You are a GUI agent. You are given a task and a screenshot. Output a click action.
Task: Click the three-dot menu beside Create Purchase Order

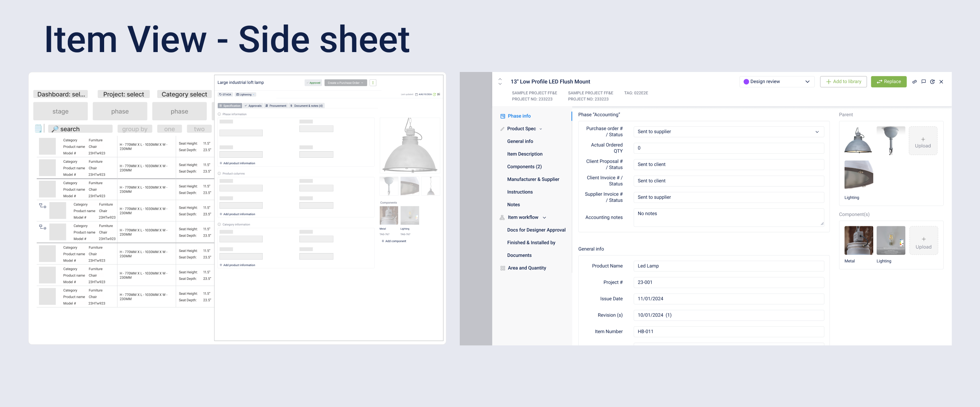click(373, 83)
